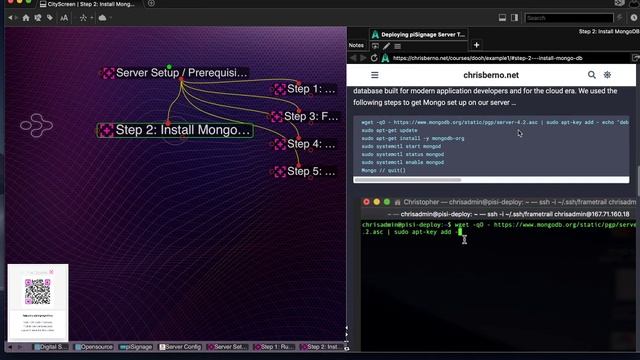This screenshot has height=360, width=640.
Task: Toggle the site theme gear icon
Action: pos(607,75)
